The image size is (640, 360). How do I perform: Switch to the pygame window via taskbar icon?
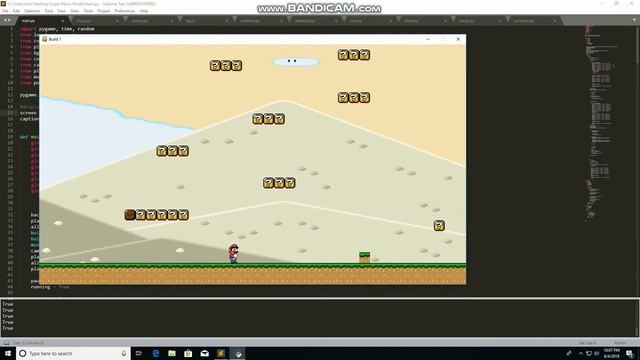pos(238,353)
